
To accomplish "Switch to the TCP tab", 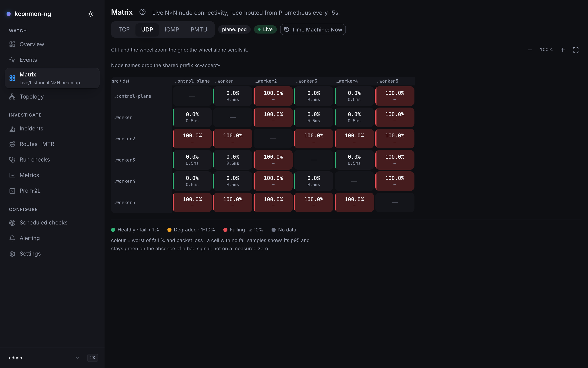I will [124, 29].
